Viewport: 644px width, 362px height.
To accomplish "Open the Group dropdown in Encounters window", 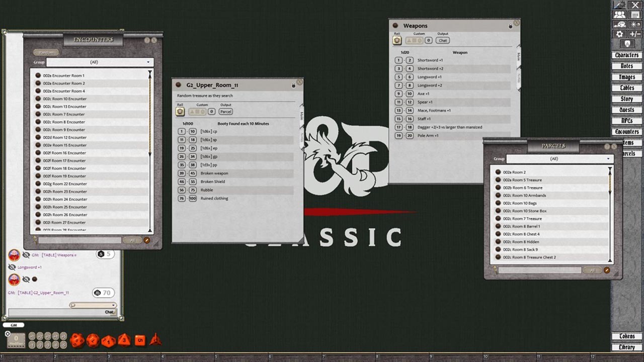I will (148, 62).
